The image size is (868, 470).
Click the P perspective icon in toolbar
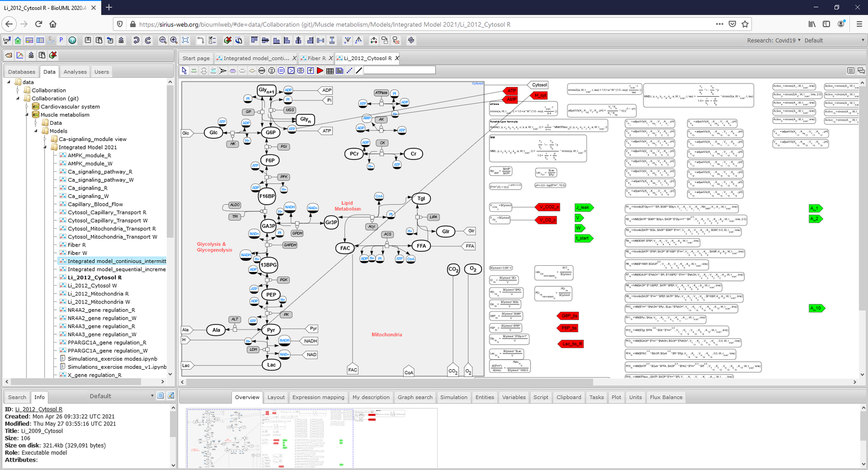coord(61,40)
